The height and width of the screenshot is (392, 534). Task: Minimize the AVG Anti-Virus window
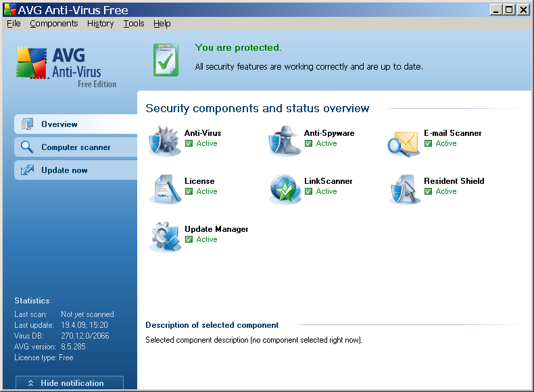click(496, 10)
